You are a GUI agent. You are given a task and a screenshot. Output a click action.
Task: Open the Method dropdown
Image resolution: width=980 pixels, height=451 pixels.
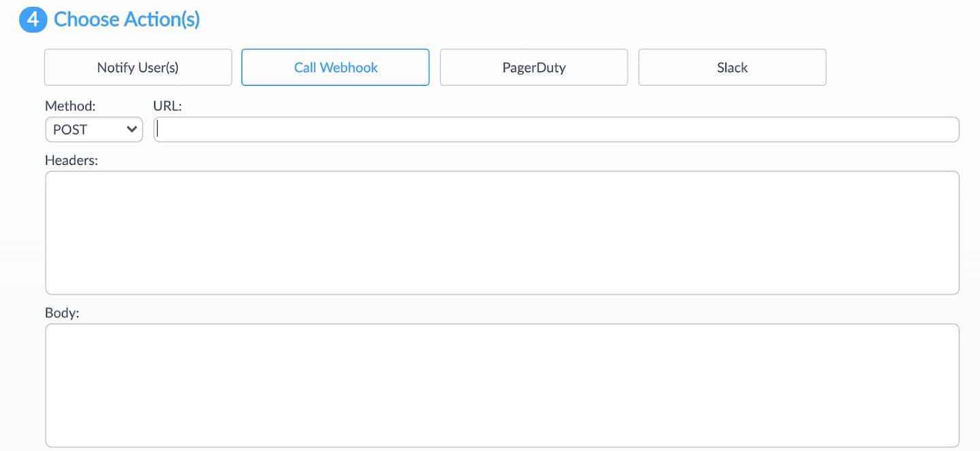click(x=94, y=129)
